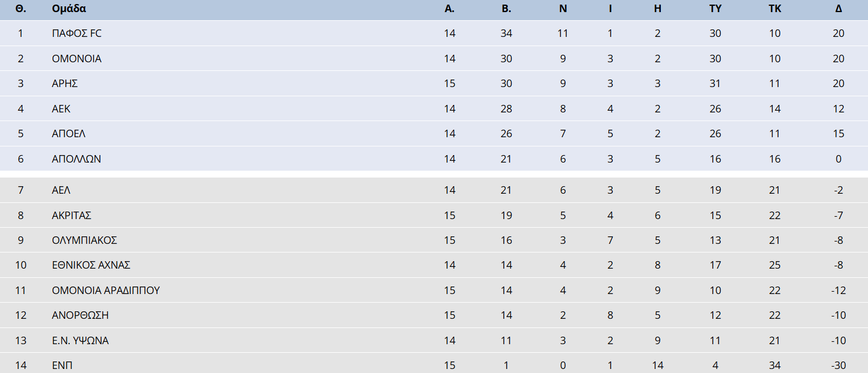
Task: Click the ΑΕΛ team name
Action: click(x=61, y=190)
